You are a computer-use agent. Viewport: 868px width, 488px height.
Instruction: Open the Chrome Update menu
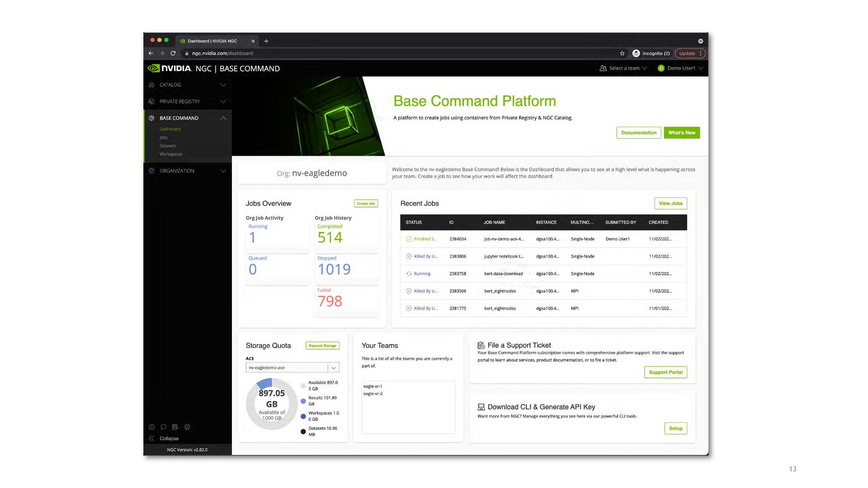(x=690, y=53)
